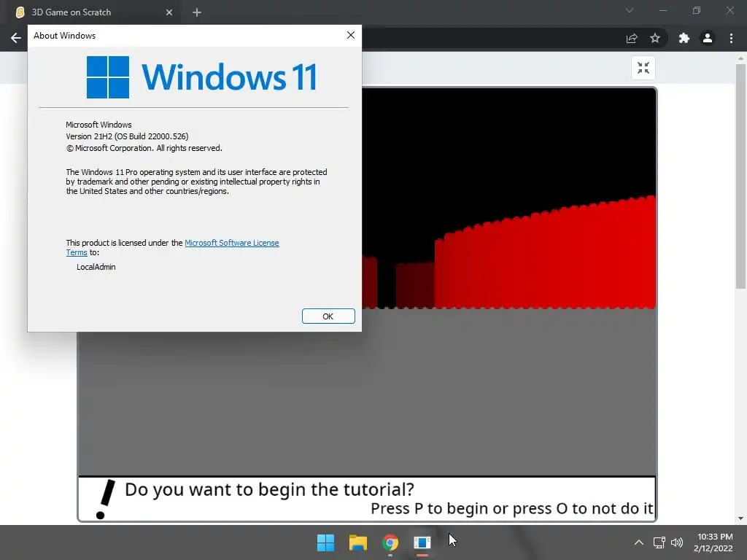This screenshot has height=560, width=747.
Task: Click the 'Do you want to begin the tutorial?' prompt
Action: coord(269,489)
